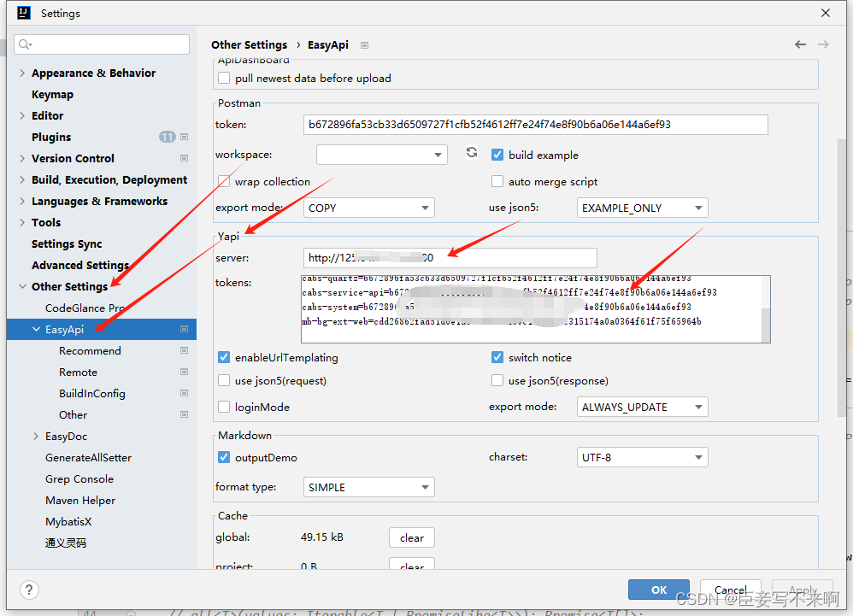This screenshot has width=853, height=616.
Task: Click the IntelliJ logo in title bar
Action: click(24, 13)
